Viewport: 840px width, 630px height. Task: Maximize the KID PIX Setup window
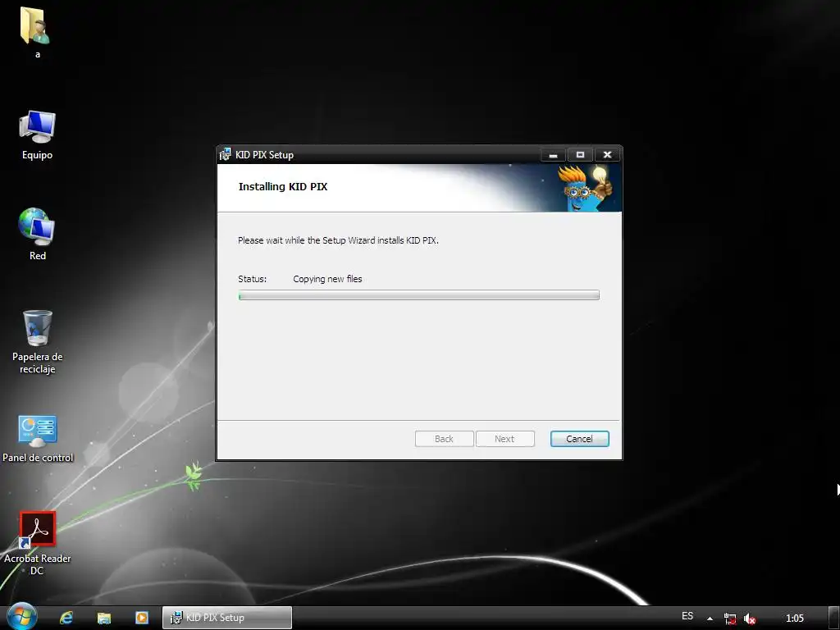580,155
